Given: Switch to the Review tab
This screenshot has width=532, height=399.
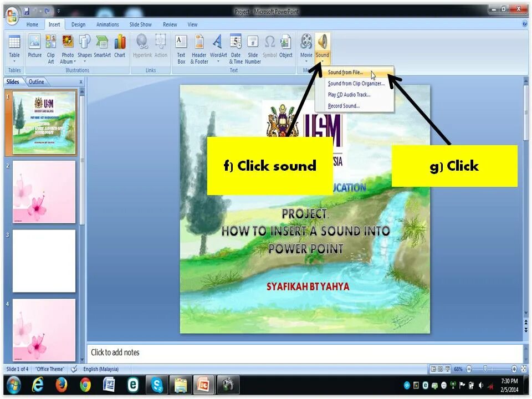Looking at the screenshot, I should [x=170, y=24].
